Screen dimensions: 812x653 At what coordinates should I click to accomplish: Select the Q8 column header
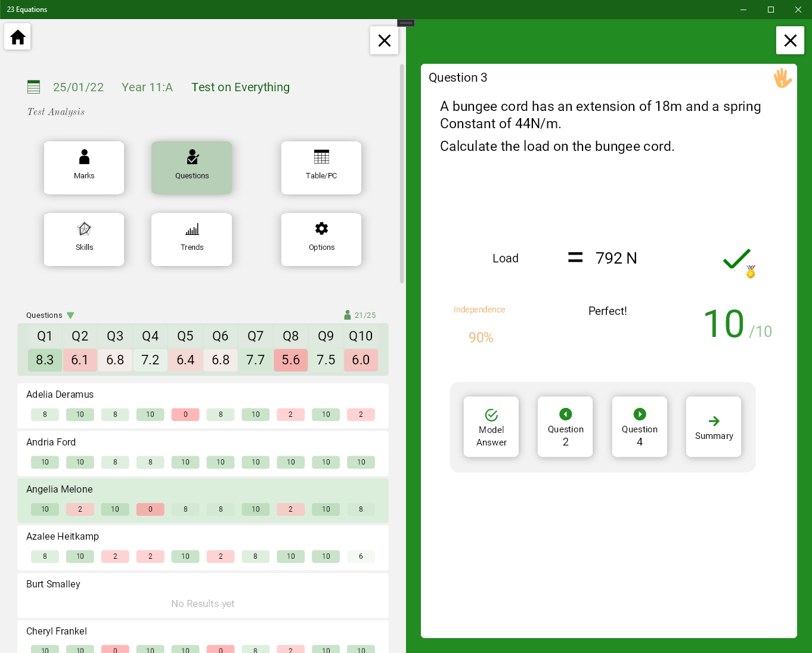tap(290, 336)
